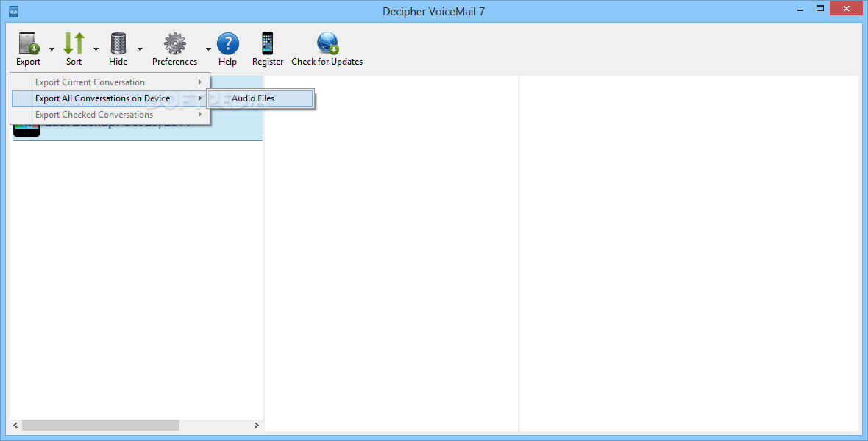
Task: Close the Decipher VoiceMail window
Action: tap(847, 8)
